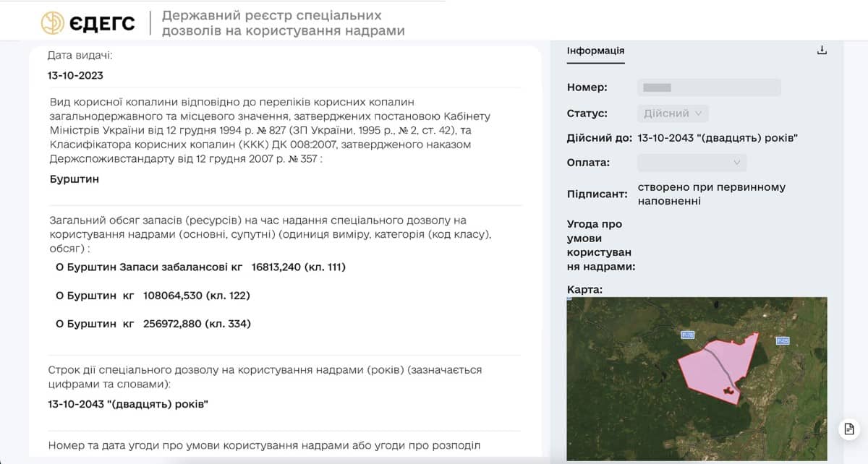Image resolution: width=868 pixels, height=464 pixels.
Task: Click the left panel permit term value
Action: (x=128, y=405)
